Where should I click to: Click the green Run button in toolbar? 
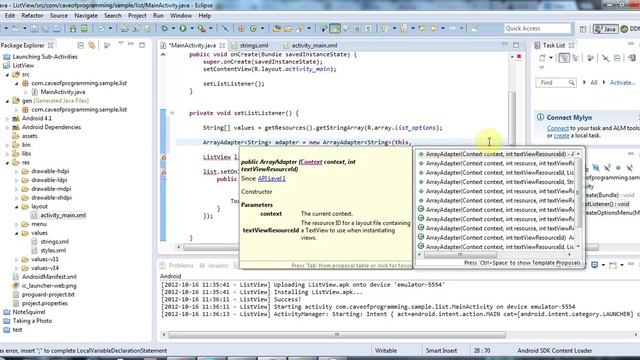pyautogui.click(x=183, y=28)
